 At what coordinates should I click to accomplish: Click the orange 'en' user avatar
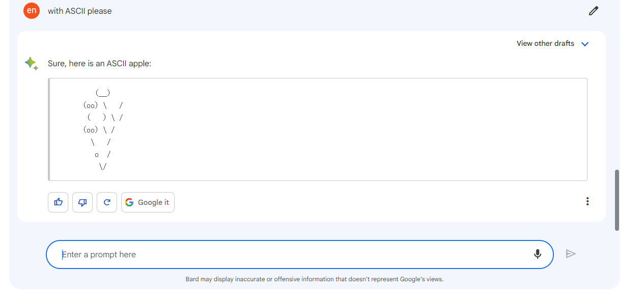click(x=32, y=11)
